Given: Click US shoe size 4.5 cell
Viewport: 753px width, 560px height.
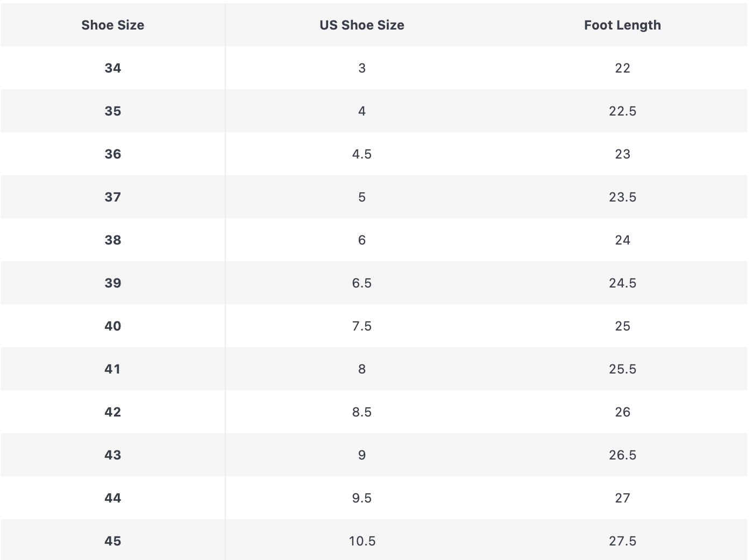Looking at the screenshot, I should pos(361,154).
